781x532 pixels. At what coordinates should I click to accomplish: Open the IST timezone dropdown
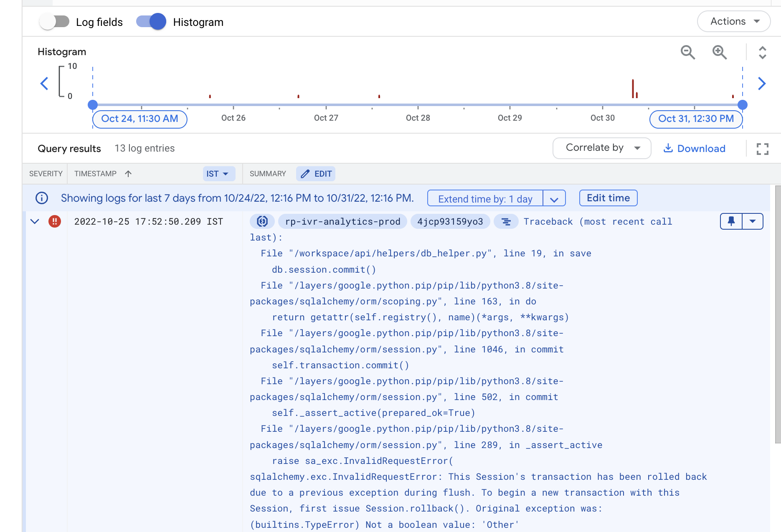point(218,174)
